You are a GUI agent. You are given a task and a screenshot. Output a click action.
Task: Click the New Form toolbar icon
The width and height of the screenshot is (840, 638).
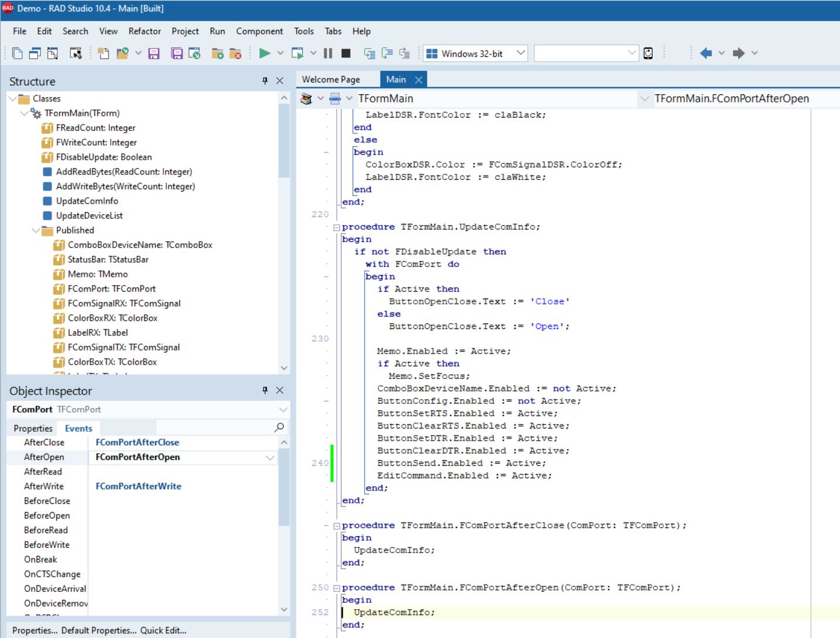76,53
